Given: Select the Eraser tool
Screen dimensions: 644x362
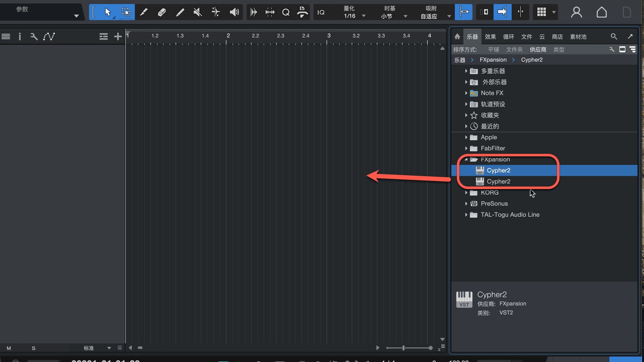Looking at the screenshot, I should click(x=162, y=12).
